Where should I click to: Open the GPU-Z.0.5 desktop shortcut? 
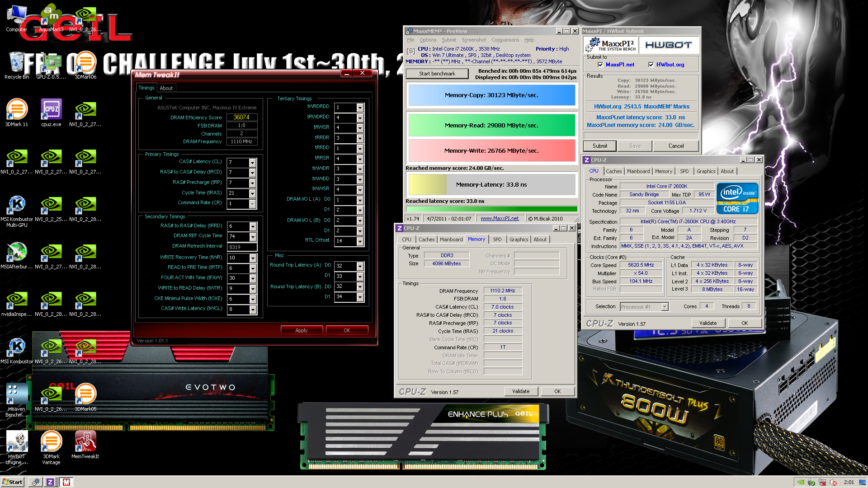click(51, 66)
